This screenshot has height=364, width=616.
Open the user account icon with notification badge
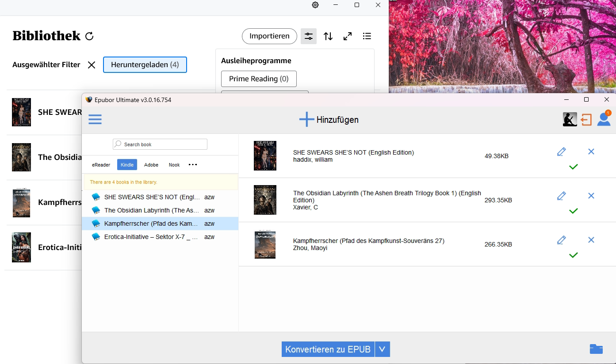(x=604, y=119)
